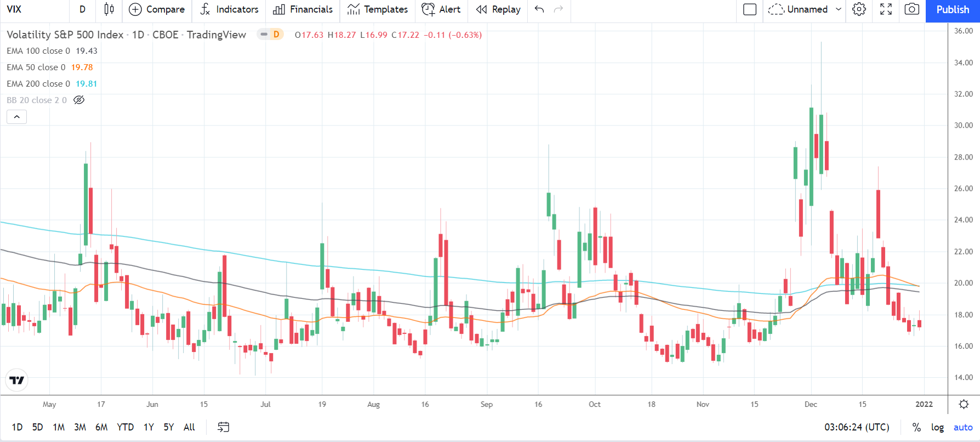Take a chart snapshot with camera icon
980x442 pixels.
click(912, 9)
